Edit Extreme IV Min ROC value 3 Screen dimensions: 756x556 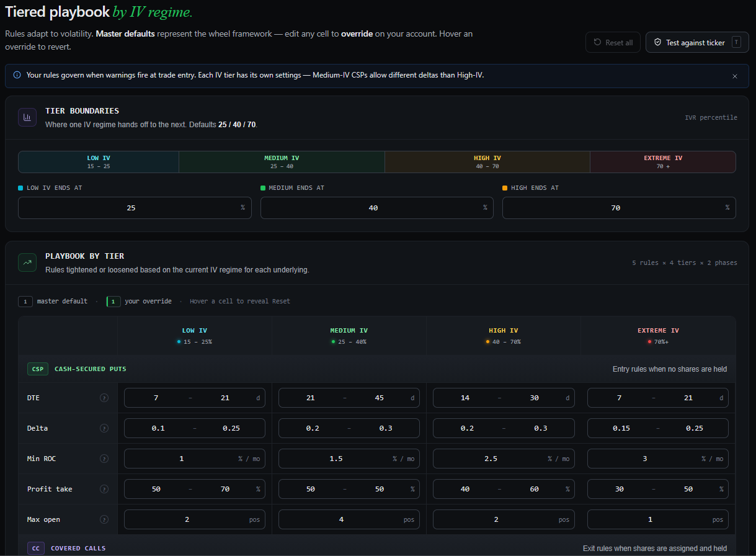click(645, 459)
